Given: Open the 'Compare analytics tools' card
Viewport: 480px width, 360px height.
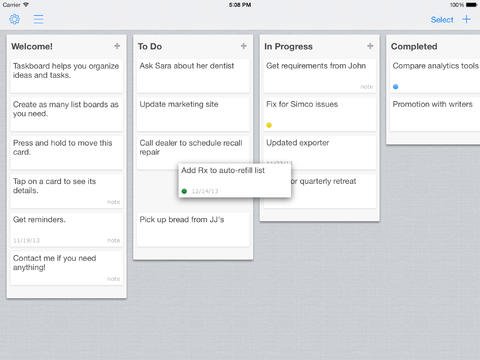Looking at the screenshot, I should (x=435, y=76).
